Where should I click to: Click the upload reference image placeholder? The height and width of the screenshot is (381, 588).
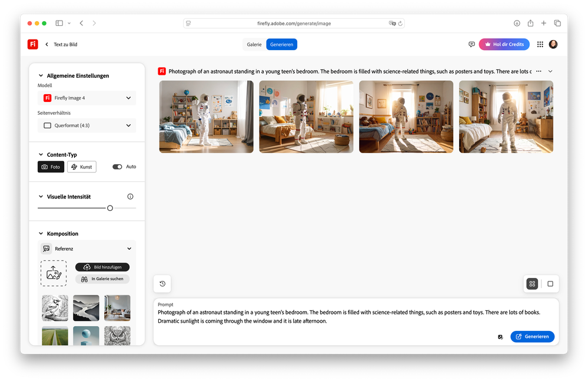pos(54,273)
